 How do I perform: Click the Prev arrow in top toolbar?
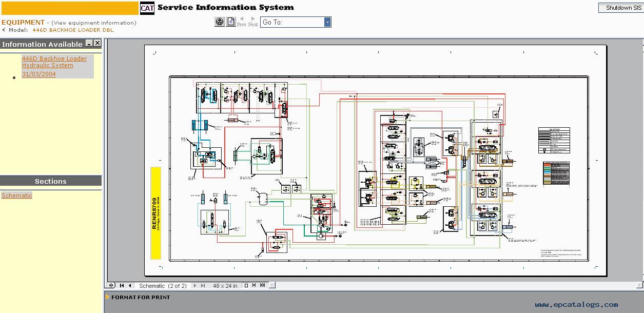(241, 22)
